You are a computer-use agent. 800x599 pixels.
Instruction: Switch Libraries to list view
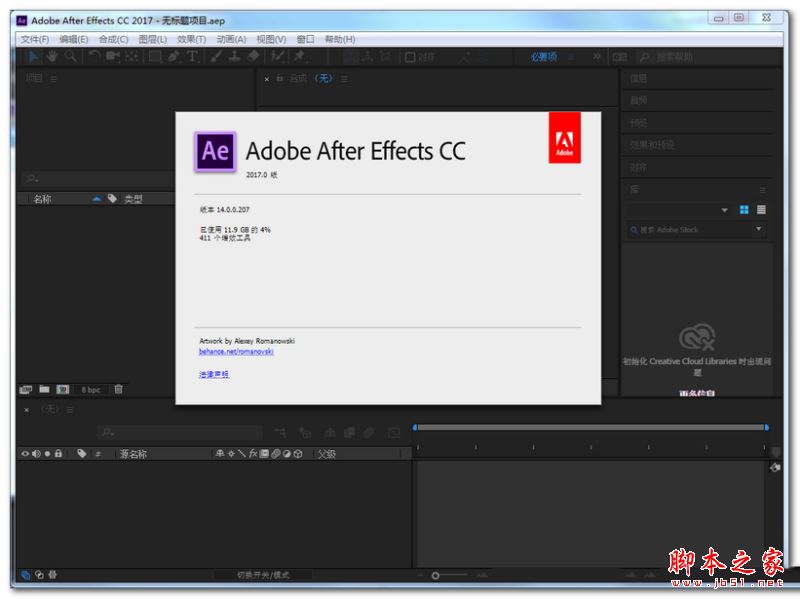pos(761,210)
